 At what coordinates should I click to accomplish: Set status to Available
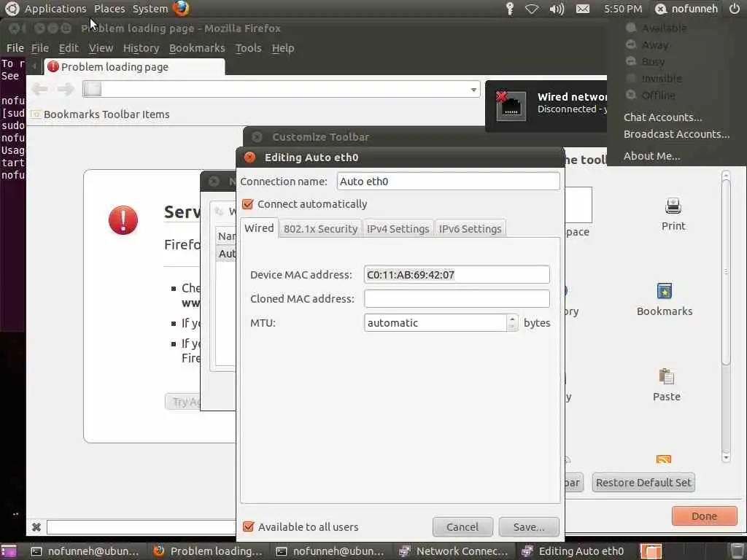pyautogui.click(x=664, y=28)
